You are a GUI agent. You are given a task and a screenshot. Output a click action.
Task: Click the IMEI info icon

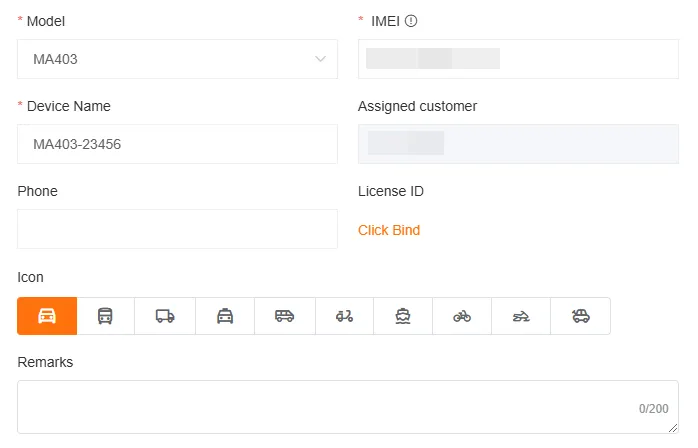pyautogui.click(x=411, y=21)
